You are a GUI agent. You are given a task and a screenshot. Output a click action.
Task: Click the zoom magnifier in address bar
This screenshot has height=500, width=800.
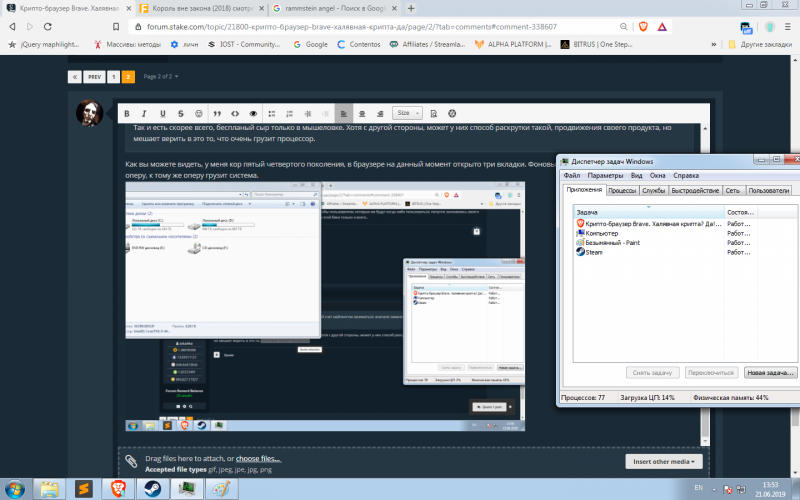[x=623, y=27]
